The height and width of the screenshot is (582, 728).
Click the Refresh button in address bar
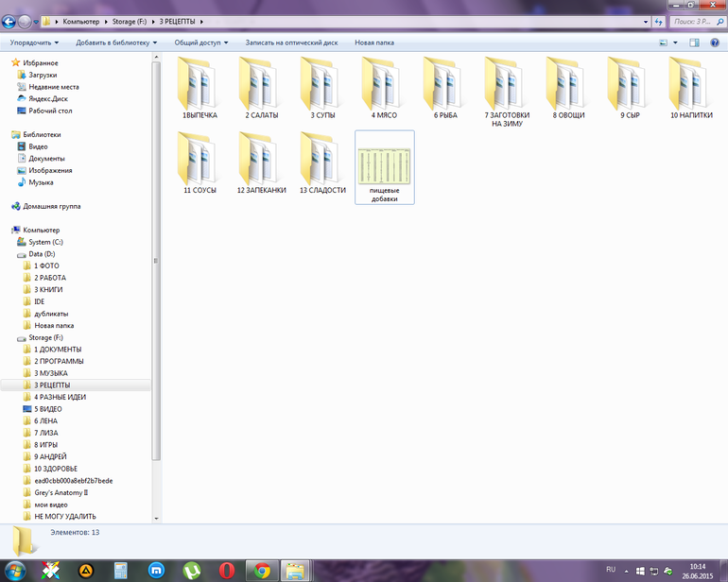point(658,22)
